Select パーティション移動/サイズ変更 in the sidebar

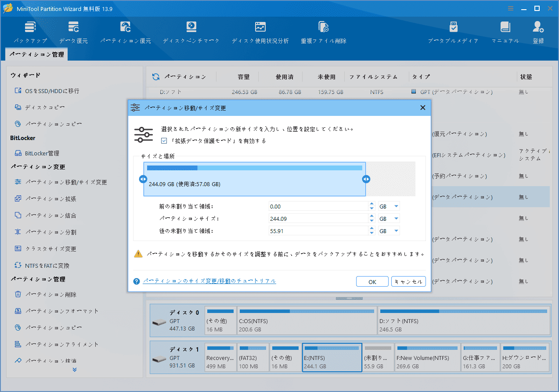(61, 182)
